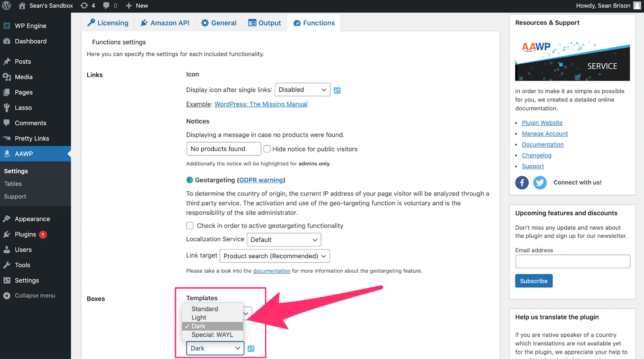Click the AAWP sidebar menu item
This screenshot has width=644, height=359.
pos(35,154)
